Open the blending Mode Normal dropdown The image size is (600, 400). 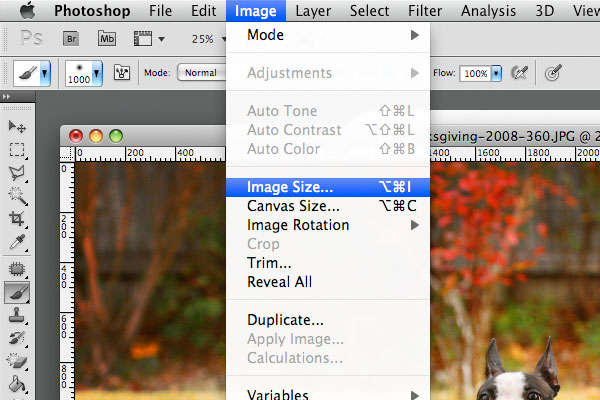202,72
